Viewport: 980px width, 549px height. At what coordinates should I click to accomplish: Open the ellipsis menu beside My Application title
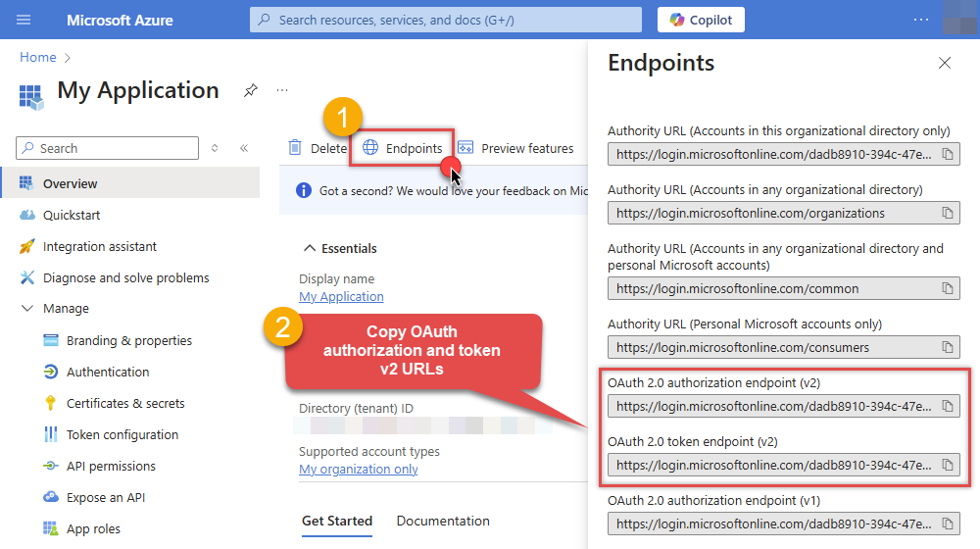[x=282, y=90]
